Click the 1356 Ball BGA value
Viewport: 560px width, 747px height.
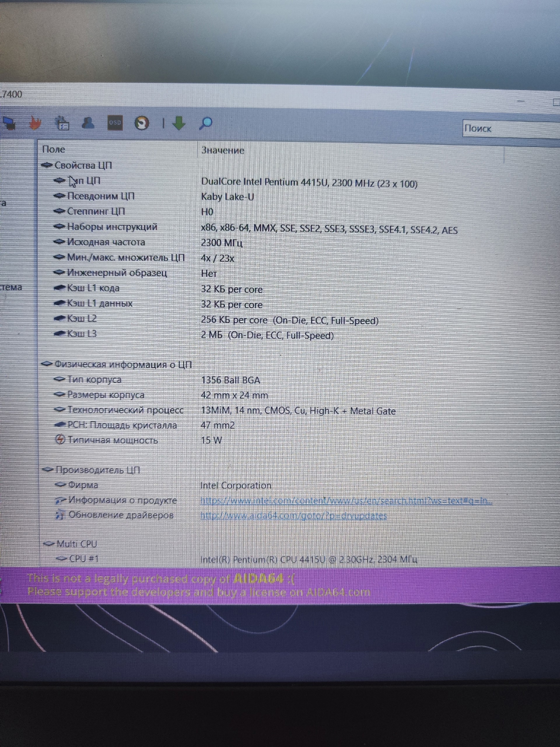(230, 380)
